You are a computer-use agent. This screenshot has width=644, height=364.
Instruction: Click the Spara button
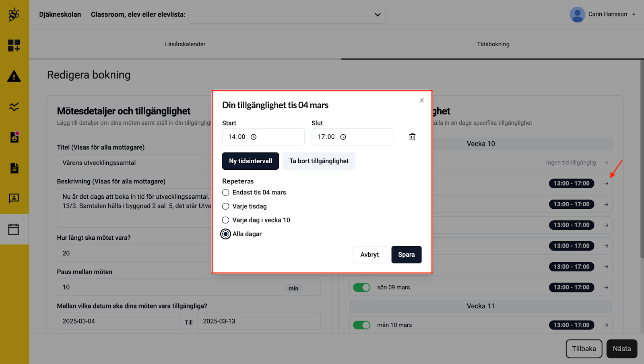[406, 255]
